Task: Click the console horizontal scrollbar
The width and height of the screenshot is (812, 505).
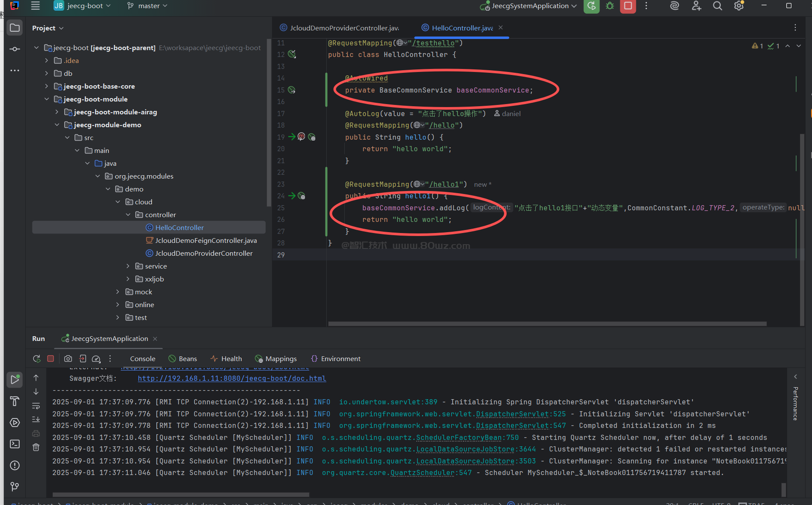Action: pyautogui.click(x=181, y=494)
